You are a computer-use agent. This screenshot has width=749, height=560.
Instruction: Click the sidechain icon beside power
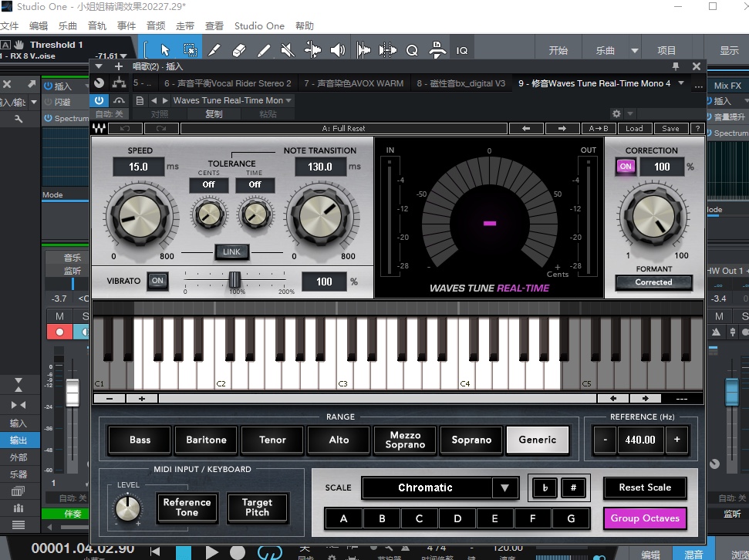(119, 100)
